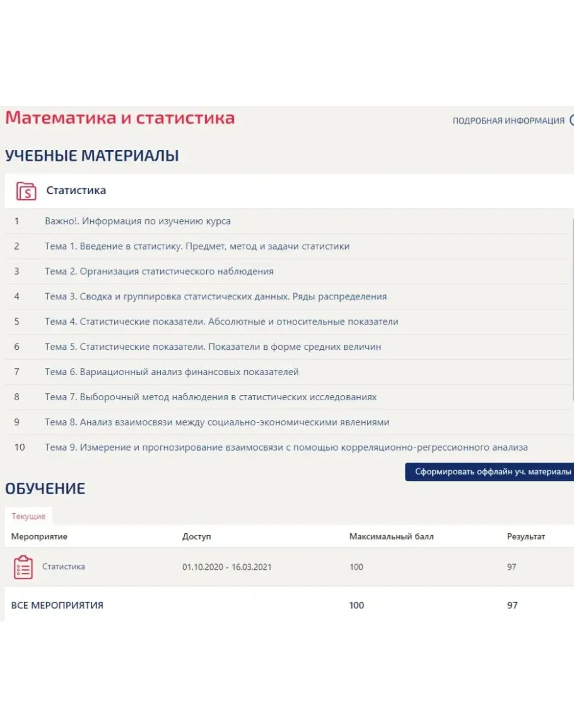This screenshot has height=728, width=574.
Task: Click the Статистика folder icon
Action: pyautogui.click(x=26, y=190)
